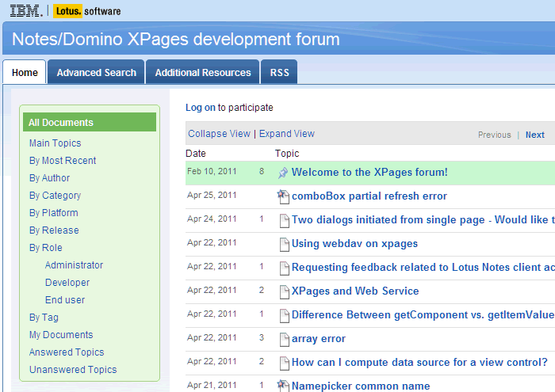
Task: Open My Documents
Action: 61,335
